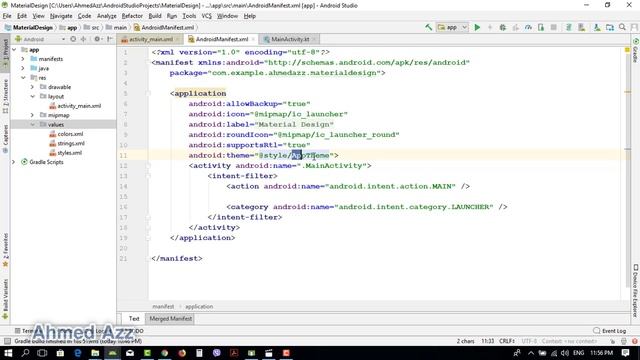Click the hide Project panel icon
Viewport: 640px width, 360px height.
click(x=110, y=39)
